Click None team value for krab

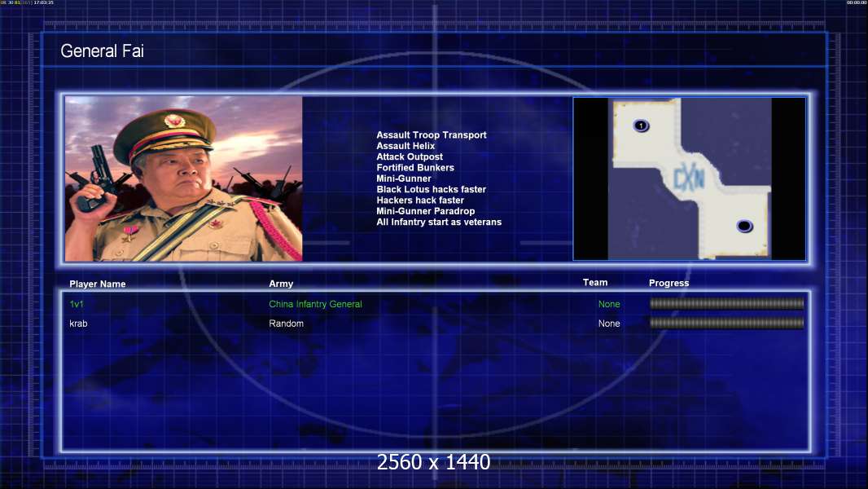point(609,324)
